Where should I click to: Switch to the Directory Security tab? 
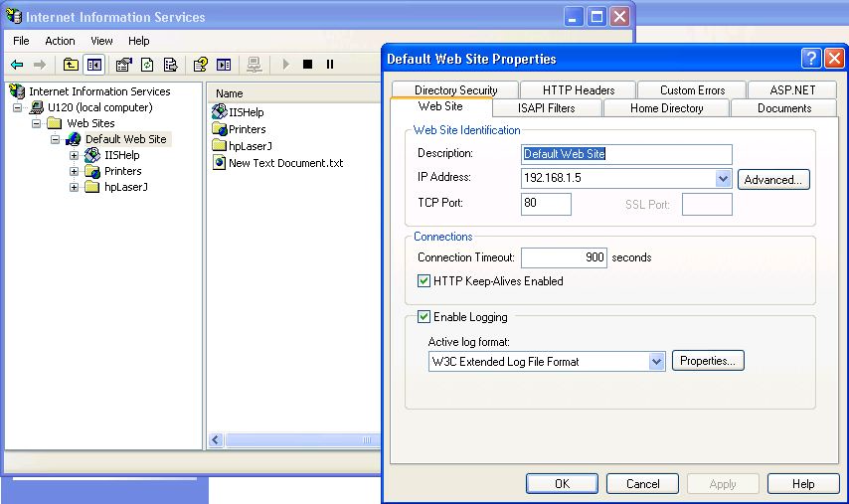pos(456,89)
